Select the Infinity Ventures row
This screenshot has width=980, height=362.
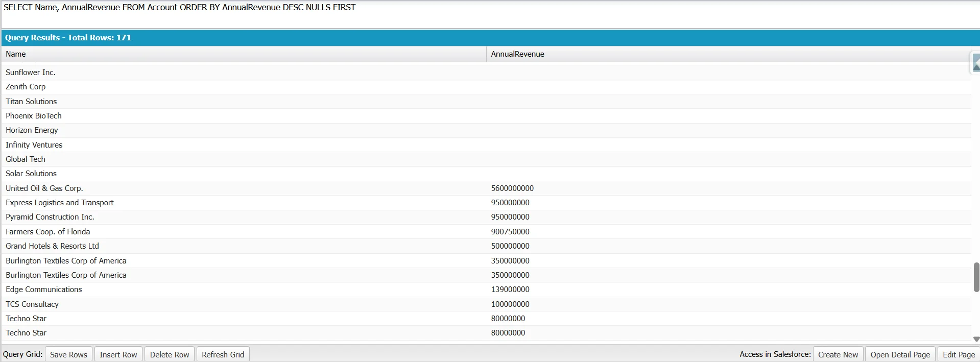(486, 145)
